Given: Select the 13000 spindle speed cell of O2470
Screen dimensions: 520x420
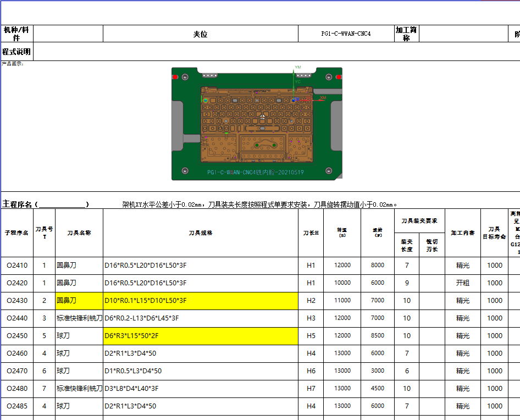Looking at the screenshot, I should 342,371.
